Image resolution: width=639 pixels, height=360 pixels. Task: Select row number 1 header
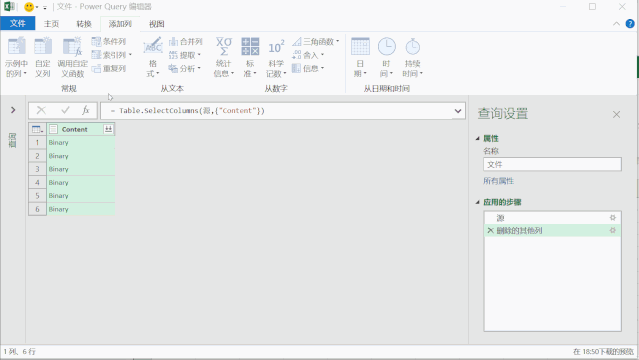[x=37, y=143]
